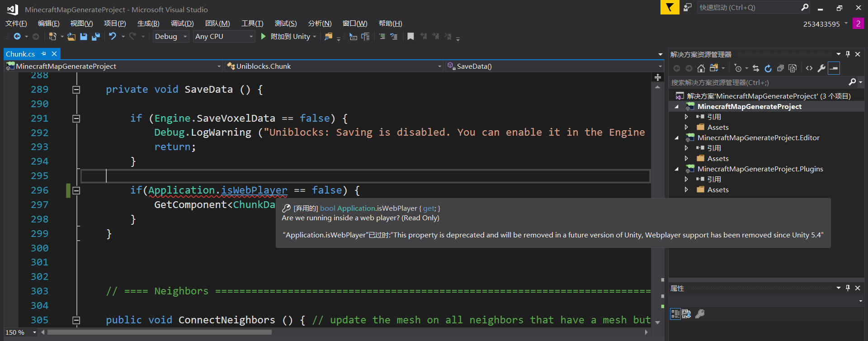This screenshot has height=341, width=868.
Task: Click Find in Files toolbar icon
Action: [329, 37]
